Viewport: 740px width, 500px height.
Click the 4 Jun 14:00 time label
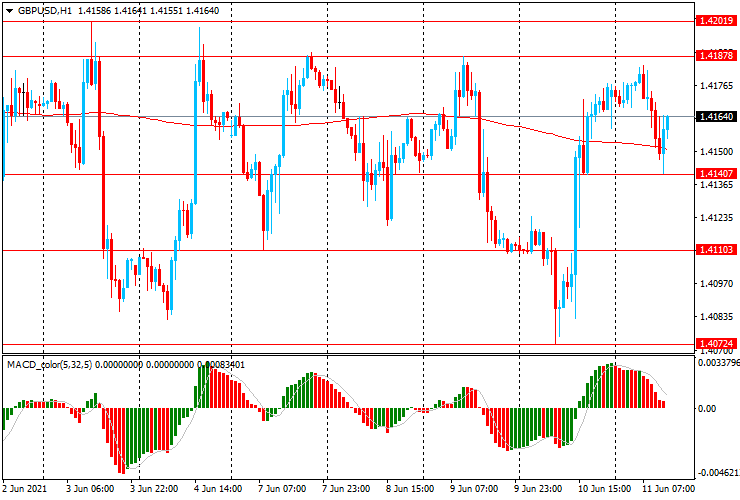218,488
